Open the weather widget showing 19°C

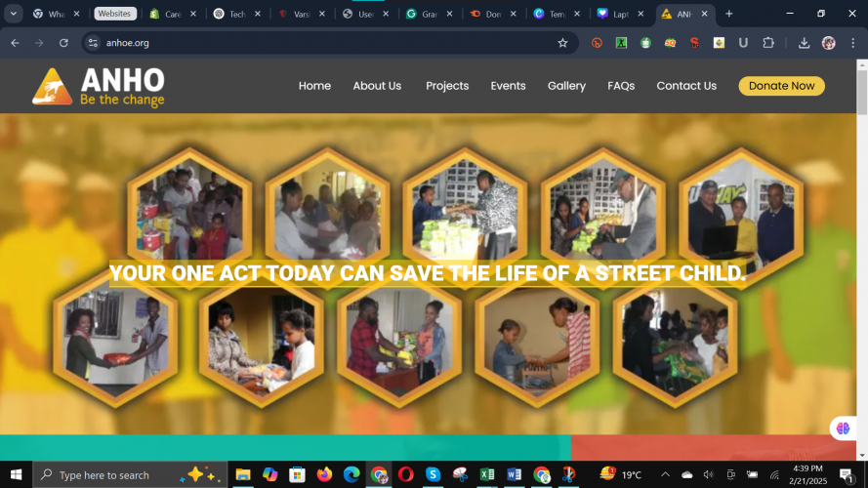(x=621, y=474)
